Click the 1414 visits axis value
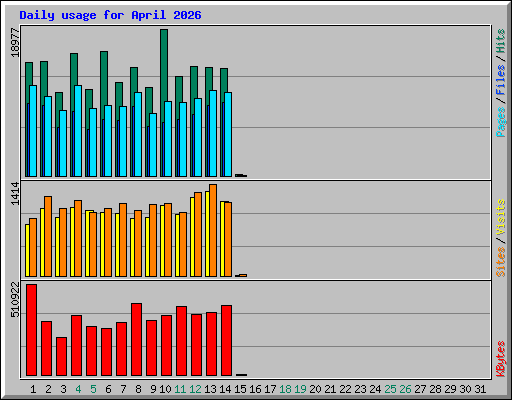Image resolution: width=512 pixels, height=400 pixels. [15, 194]
